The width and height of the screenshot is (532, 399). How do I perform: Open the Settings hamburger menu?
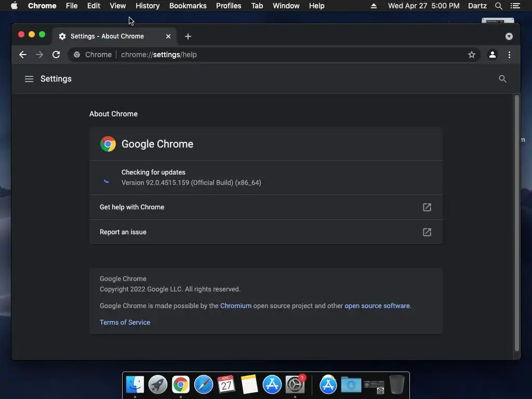click(x=29, y=79)
